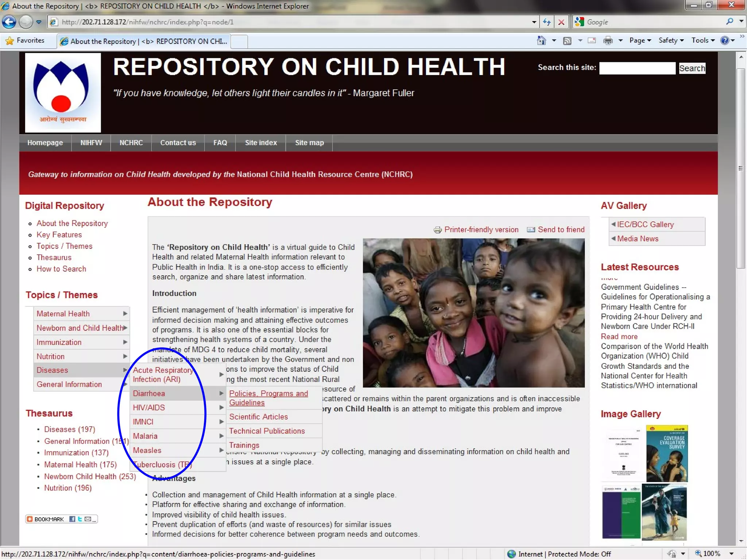The height and width of the screenshot is (560, 747).
Task: Open Site index in navigation bar
Action: [261, 143]
